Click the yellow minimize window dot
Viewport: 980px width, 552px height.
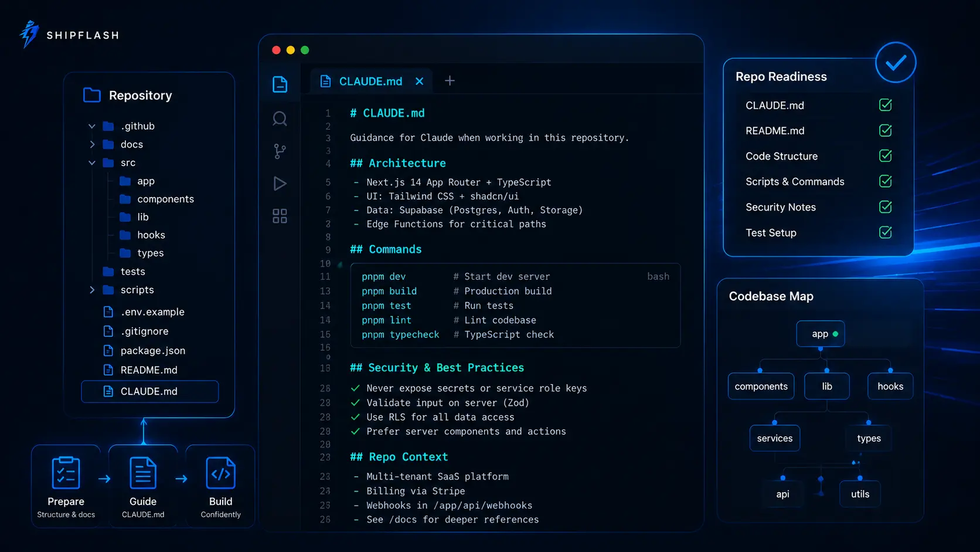click(x=290, y=50)
